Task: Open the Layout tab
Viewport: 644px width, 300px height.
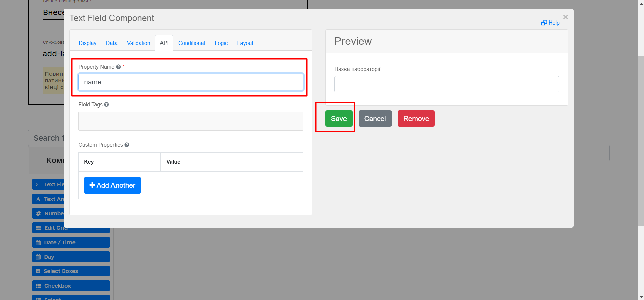Action: click(x=245, y=43)
